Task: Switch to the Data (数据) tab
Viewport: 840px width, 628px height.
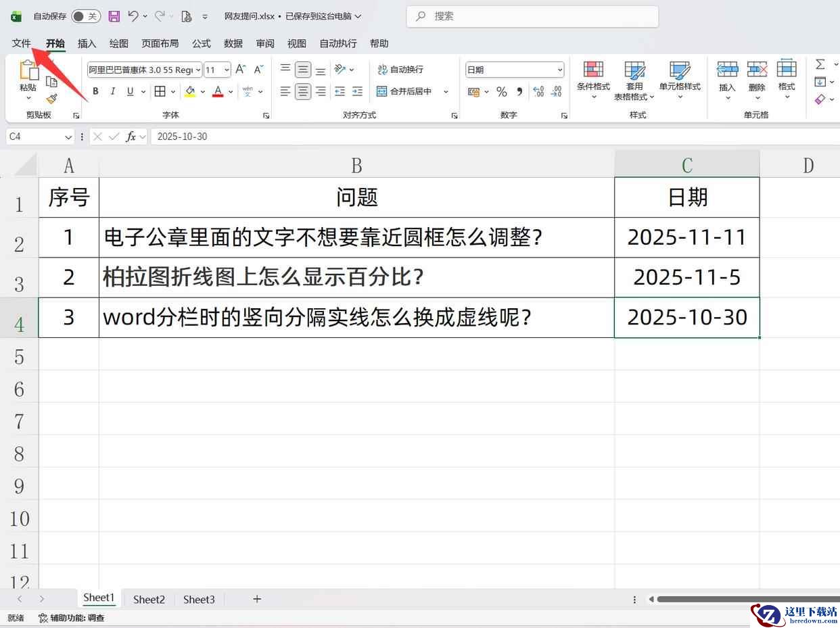Action: (x=233, y=43)
